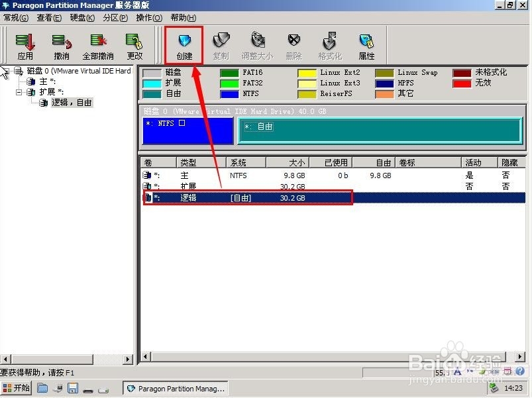Click the 无效 red legend swatch

point(462,83)
